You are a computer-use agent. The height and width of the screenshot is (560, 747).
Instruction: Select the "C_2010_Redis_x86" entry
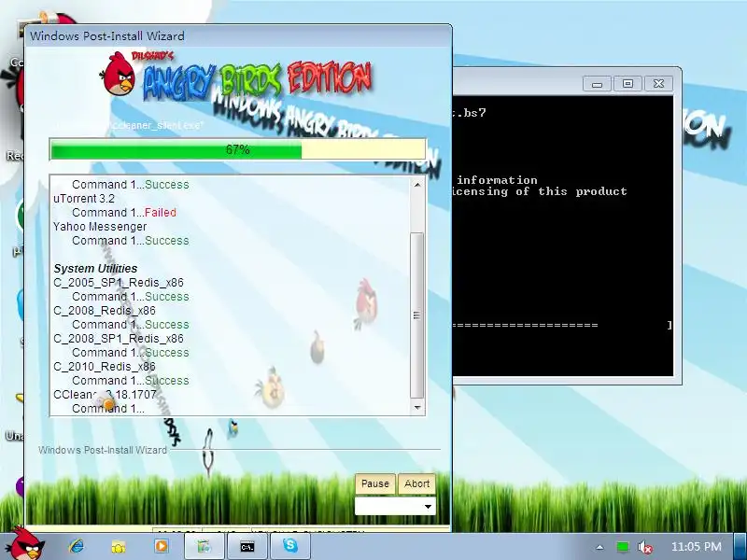click(x=105, y=367)
